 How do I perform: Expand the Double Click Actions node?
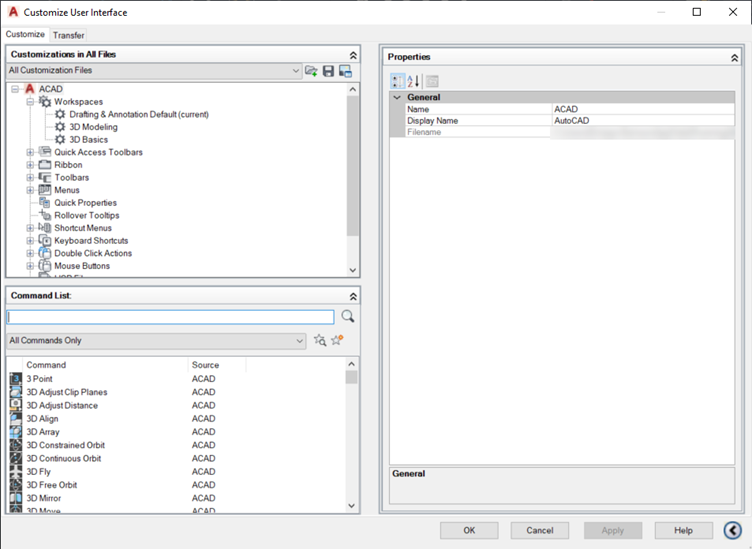(x=30, y=253)
